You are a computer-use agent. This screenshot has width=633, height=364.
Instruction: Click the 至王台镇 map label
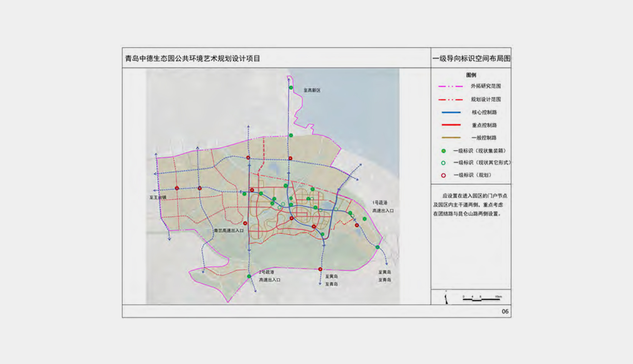158,198
